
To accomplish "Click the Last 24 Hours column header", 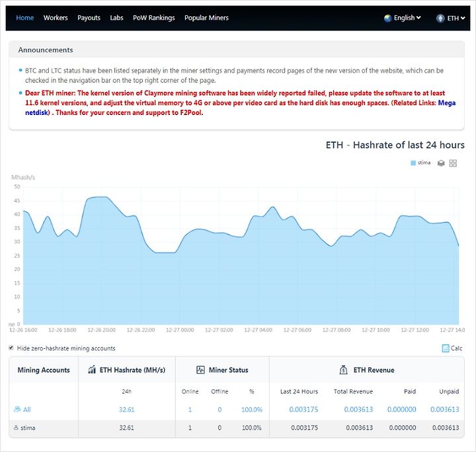I will 299,391.
